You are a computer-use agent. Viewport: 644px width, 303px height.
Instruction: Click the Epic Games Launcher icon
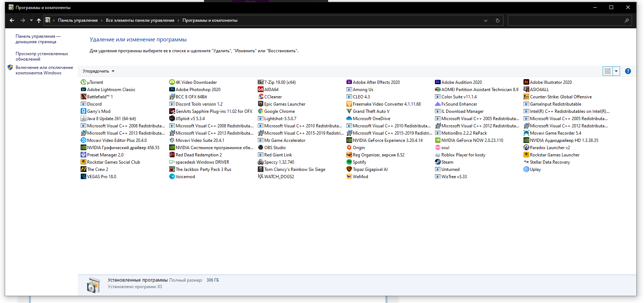(x=261, y=104)
